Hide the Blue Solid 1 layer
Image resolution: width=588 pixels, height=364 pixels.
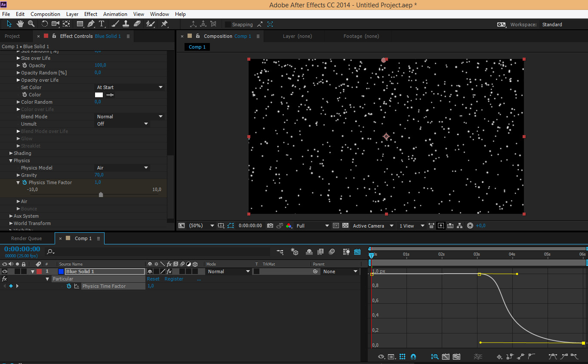click(5, 271)
